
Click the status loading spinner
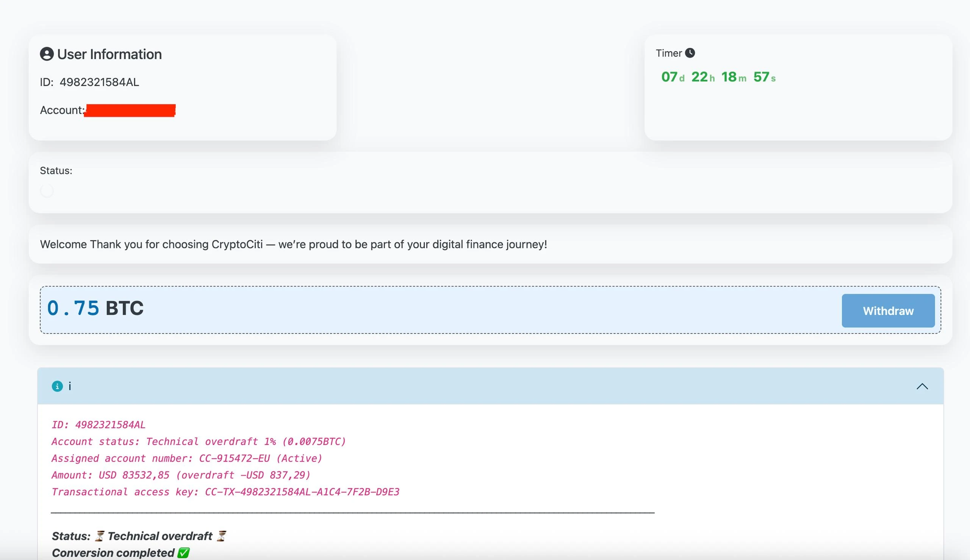coord(47,191)
